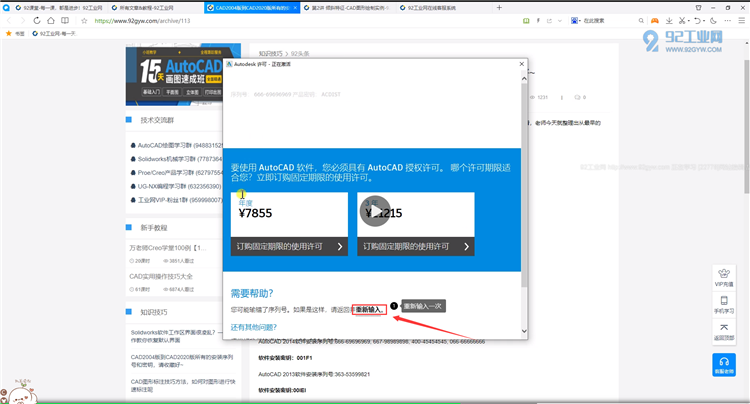Click the 返回顶部 button
The height and width of the screenshot is (404, 750).
(724, 331)
